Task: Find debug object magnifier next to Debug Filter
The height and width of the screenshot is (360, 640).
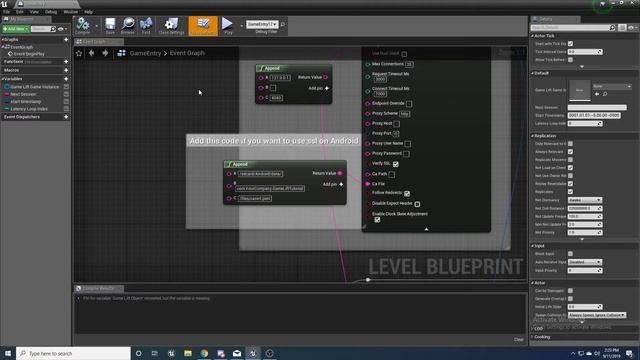Action: (282, 24)
